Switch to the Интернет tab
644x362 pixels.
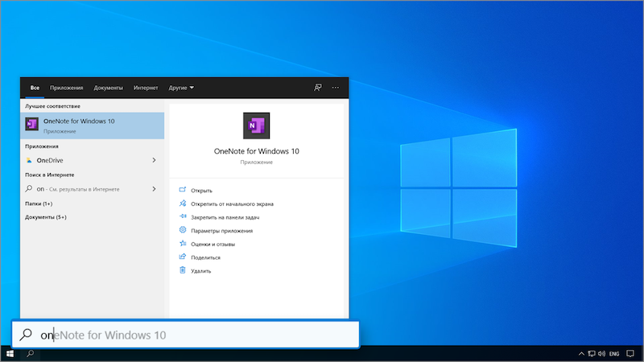click(146, 88)
